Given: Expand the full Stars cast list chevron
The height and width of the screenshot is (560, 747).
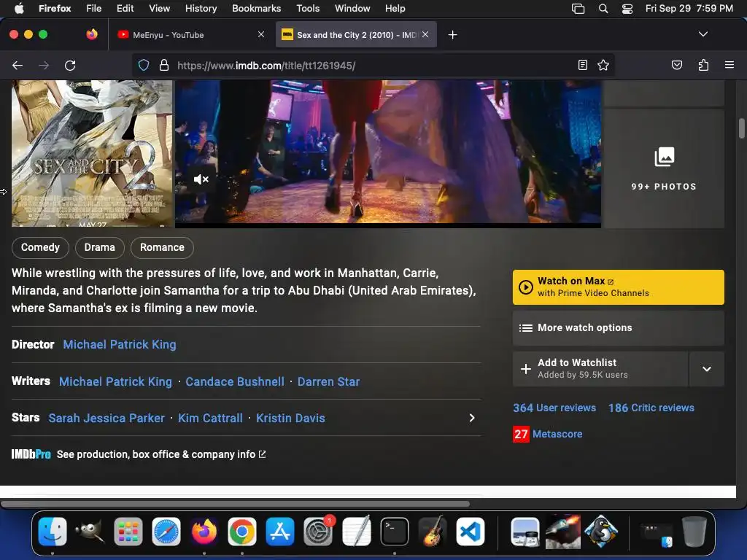Looking at the screenshot, I should (472, 418).
